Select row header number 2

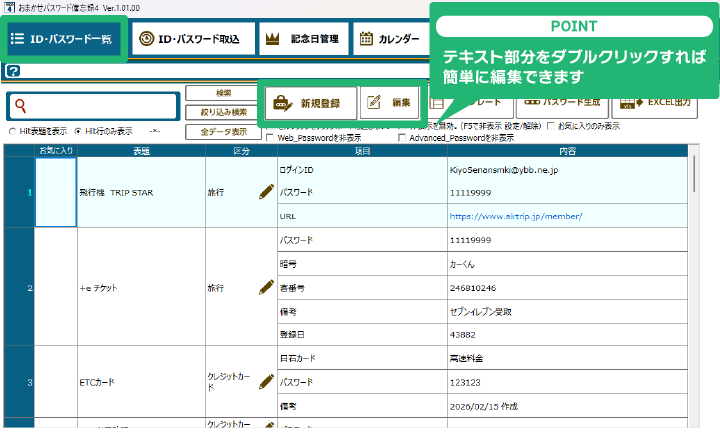click(x=19, y=287)
